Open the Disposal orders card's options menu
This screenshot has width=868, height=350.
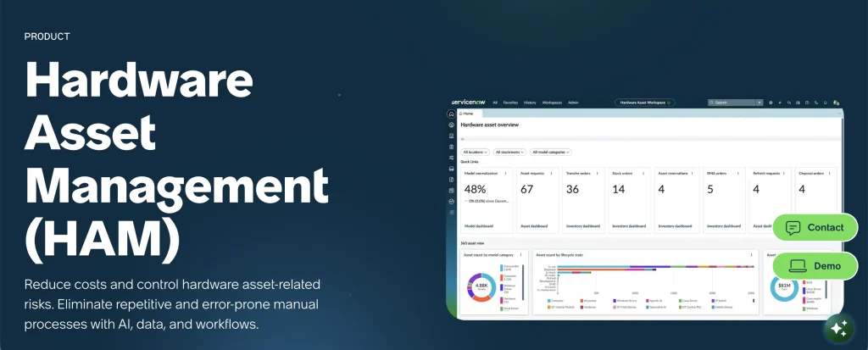(x=828, y=174)
